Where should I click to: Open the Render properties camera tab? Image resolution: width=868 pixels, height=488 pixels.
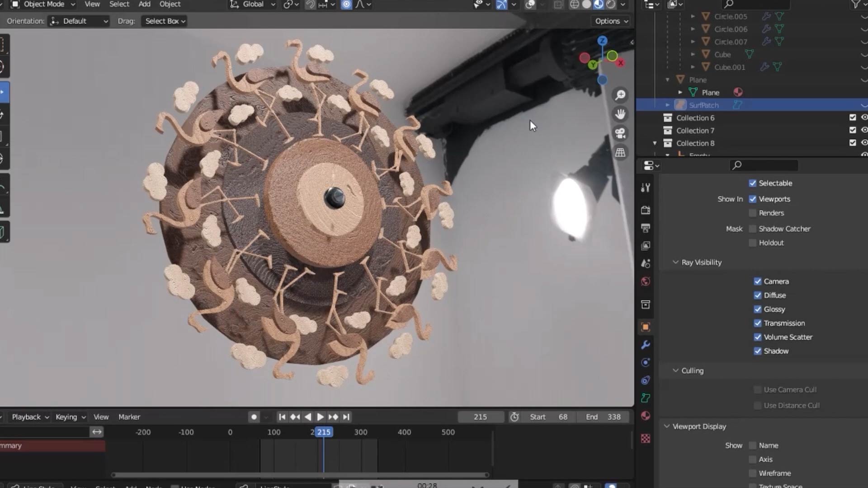pyautogui.click(x=646, y=210)
